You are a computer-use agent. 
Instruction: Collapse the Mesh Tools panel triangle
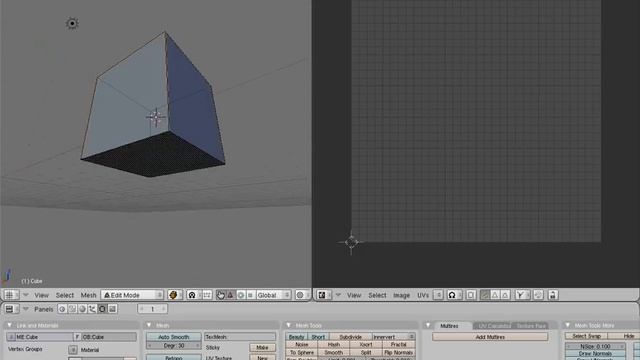289,325
